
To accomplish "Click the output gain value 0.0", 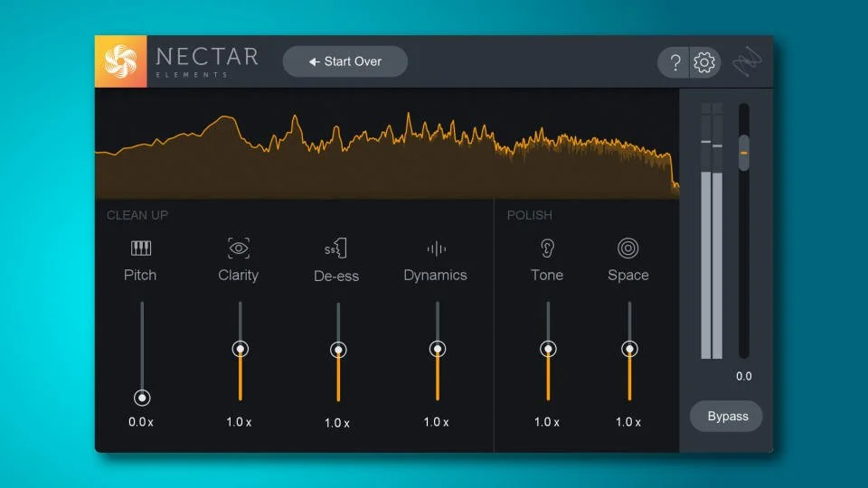I will click(x=743, y=376).
